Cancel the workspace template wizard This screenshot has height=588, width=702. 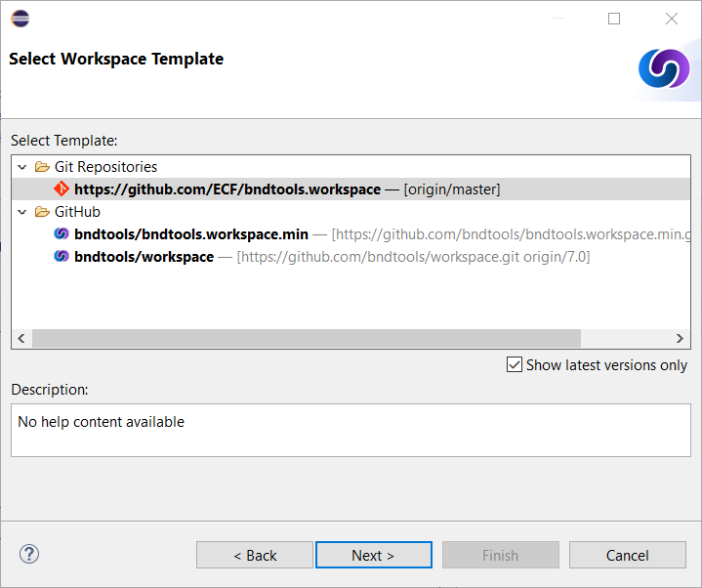click(627, 555)
